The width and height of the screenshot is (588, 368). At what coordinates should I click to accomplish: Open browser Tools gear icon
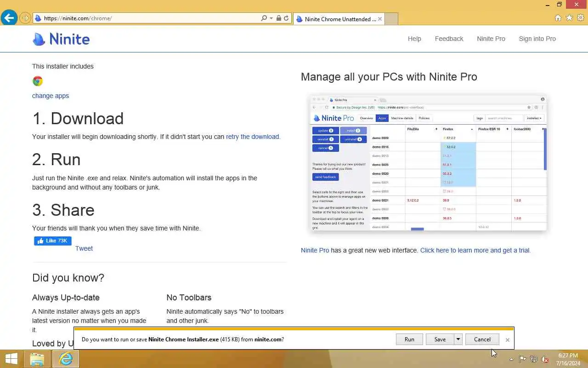(581, 18)
